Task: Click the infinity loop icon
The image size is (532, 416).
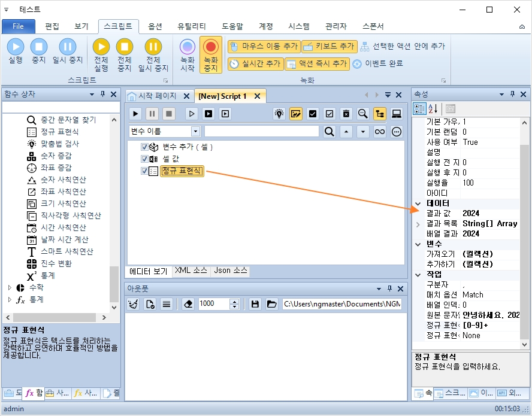Action: point(380,132)
